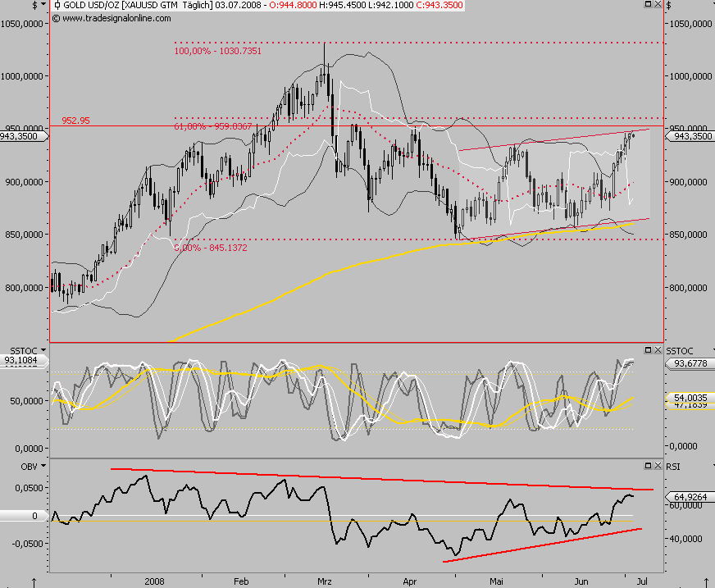Click the left 800,0000 price axis label
This screenshot has height=588, width=715.
click(24, 288)
